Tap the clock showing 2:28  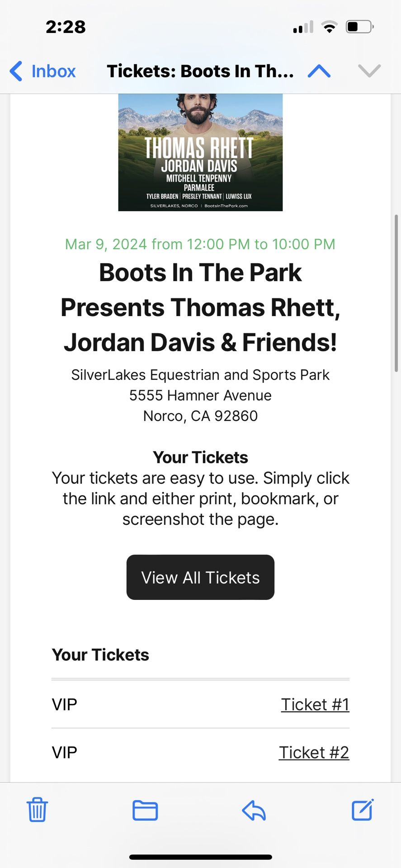66,27
